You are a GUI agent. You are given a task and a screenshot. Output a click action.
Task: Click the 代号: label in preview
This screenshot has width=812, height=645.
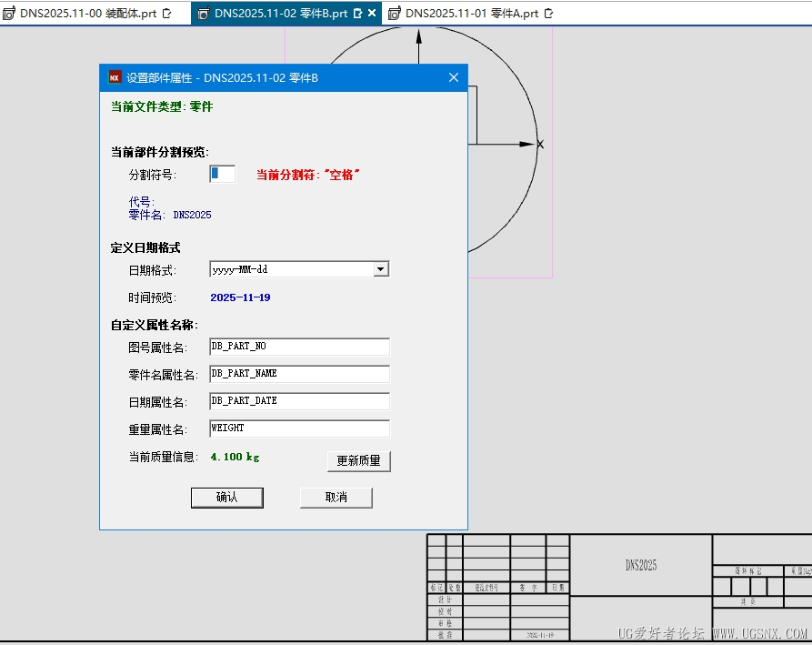(x=141, y=202)
